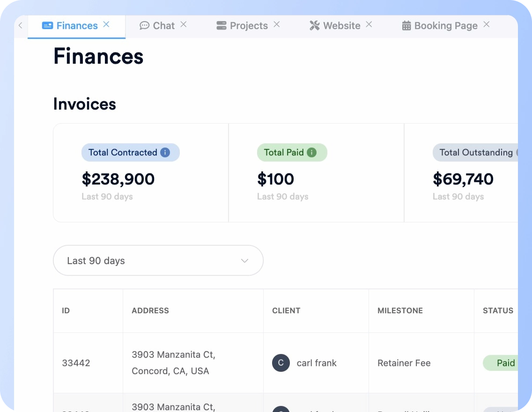Screen dimensions: 532x412
Task: Click the Paid status badge for invoice 33442
Action: [x=505, y=363]
